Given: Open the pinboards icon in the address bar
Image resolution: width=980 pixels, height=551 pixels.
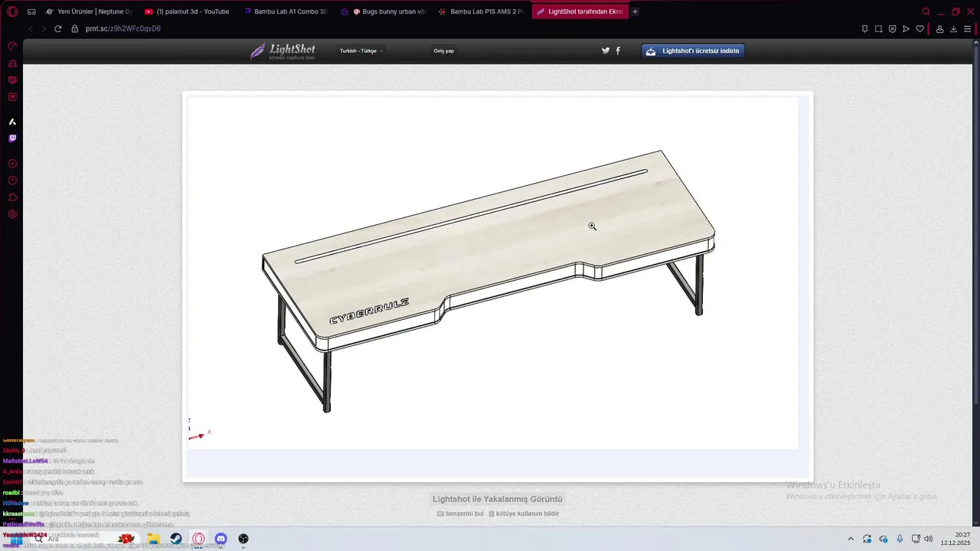Looking at the screenshot, I should [x=864, y=29].
